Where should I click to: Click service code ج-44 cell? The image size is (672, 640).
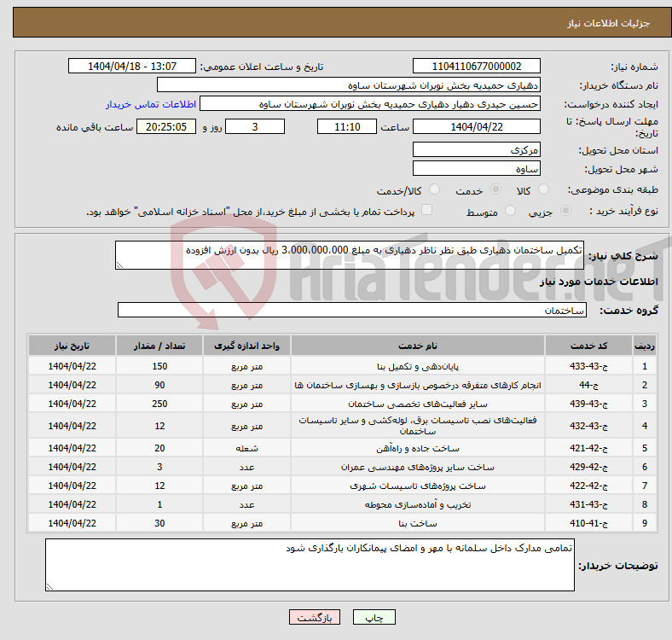(x=589, y=385)
